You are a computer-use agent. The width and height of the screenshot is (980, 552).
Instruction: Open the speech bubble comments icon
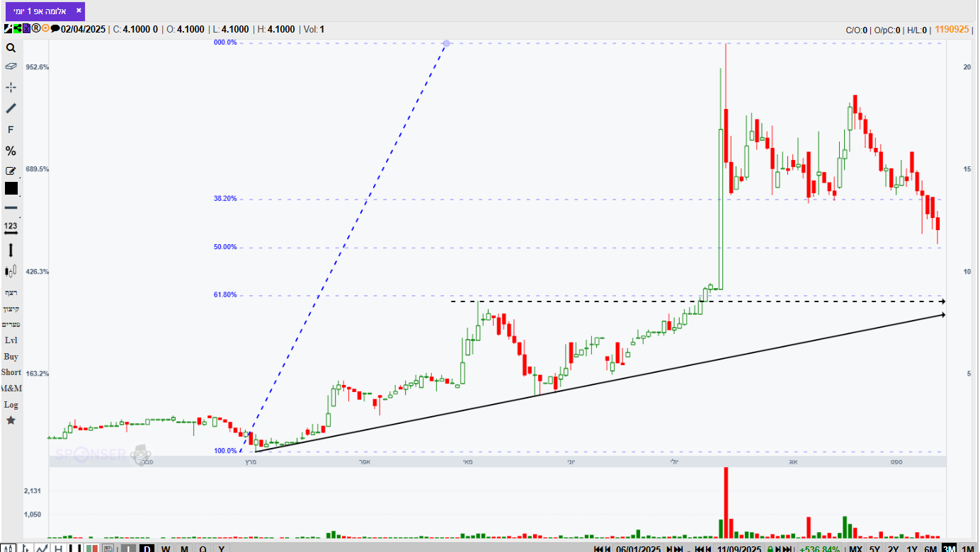(x=55, y=29)
